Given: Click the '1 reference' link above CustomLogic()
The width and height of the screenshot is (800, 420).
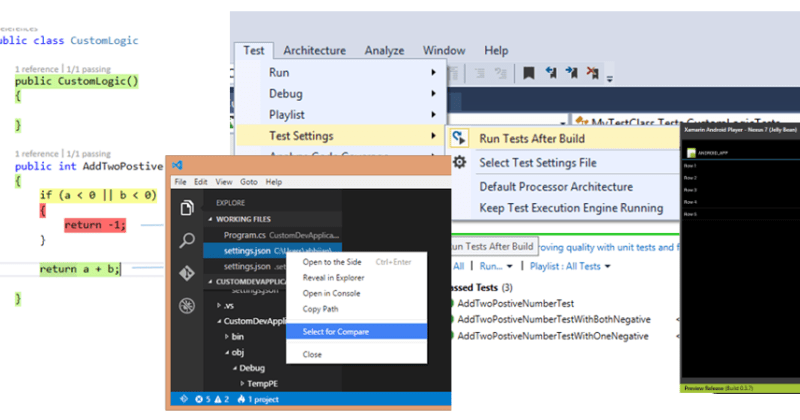Looking at the screenshot, I should click(39, 67).
